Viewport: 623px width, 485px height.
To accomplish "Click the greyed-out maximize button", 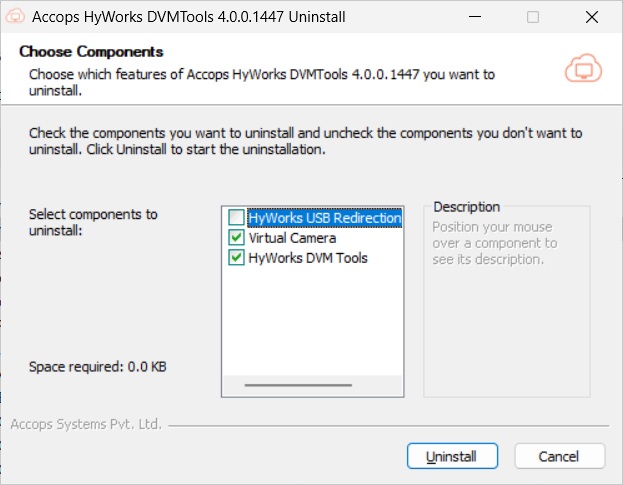I will (532, 17).
